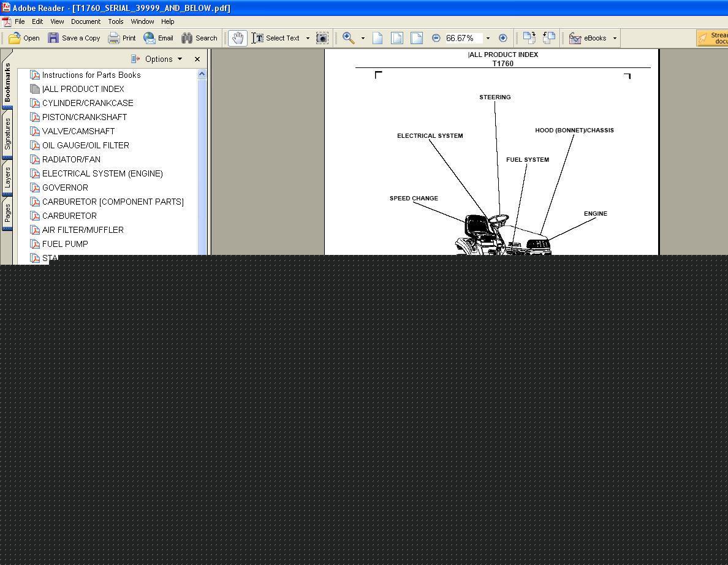Open the Select Text tool dropdown arrow

click(308, 38)
